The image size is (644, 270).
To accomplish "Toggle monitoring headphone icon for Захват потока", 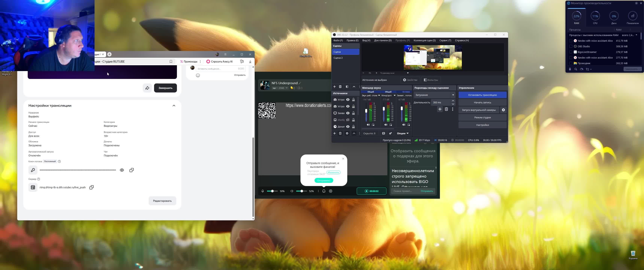I will click(x=409, y=125).
